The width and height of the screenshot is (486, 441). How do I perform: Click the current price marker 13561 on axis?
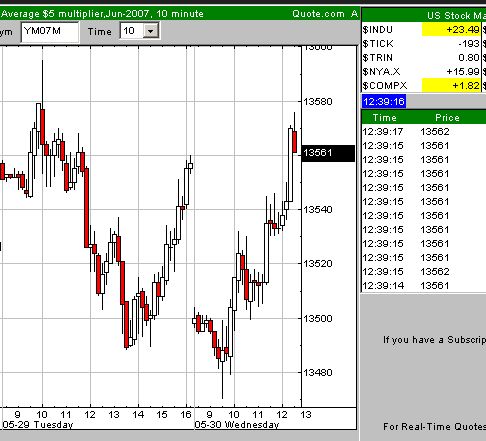coord(328,153)
